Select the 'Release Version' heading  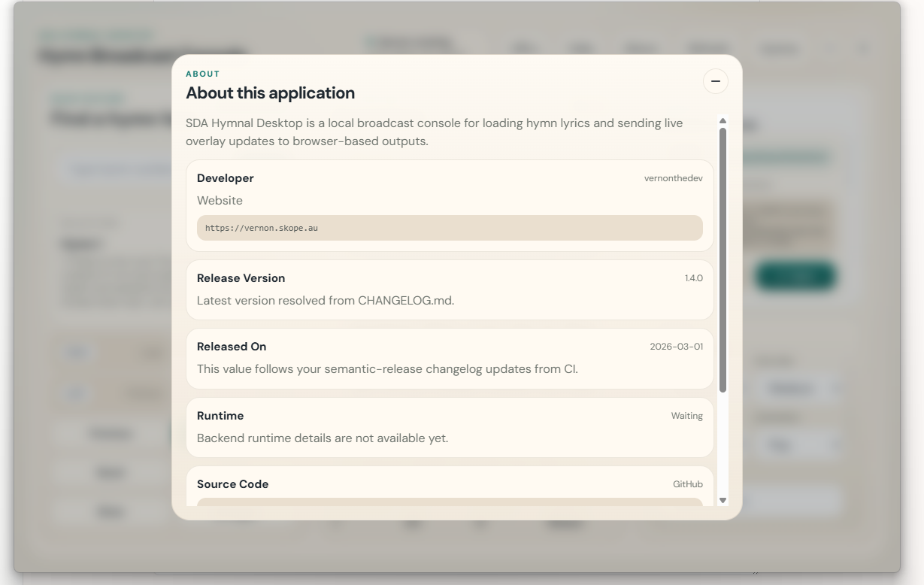pos(241,278)
